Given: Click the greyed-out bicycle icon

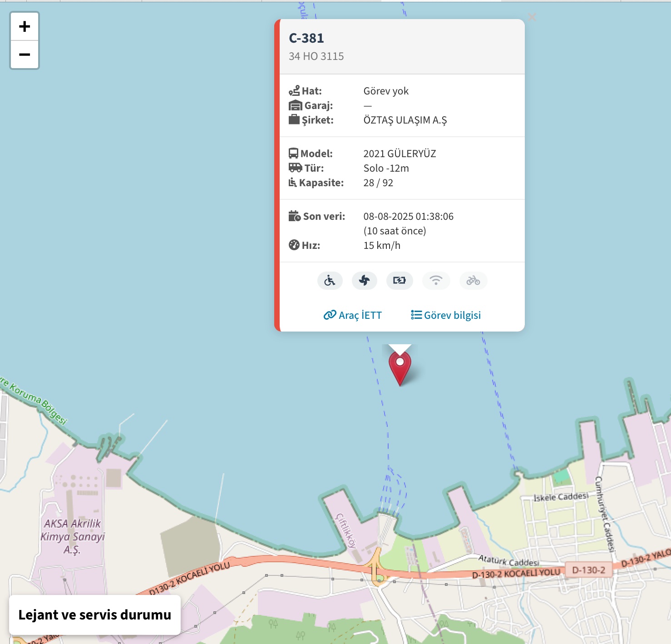Looking at the screenshot, I should pos(473,281).
